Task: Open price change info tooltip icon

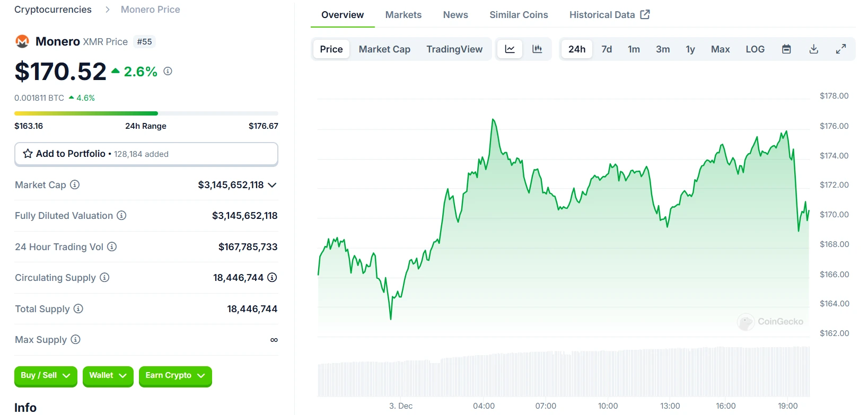Action: click(168, 71)
